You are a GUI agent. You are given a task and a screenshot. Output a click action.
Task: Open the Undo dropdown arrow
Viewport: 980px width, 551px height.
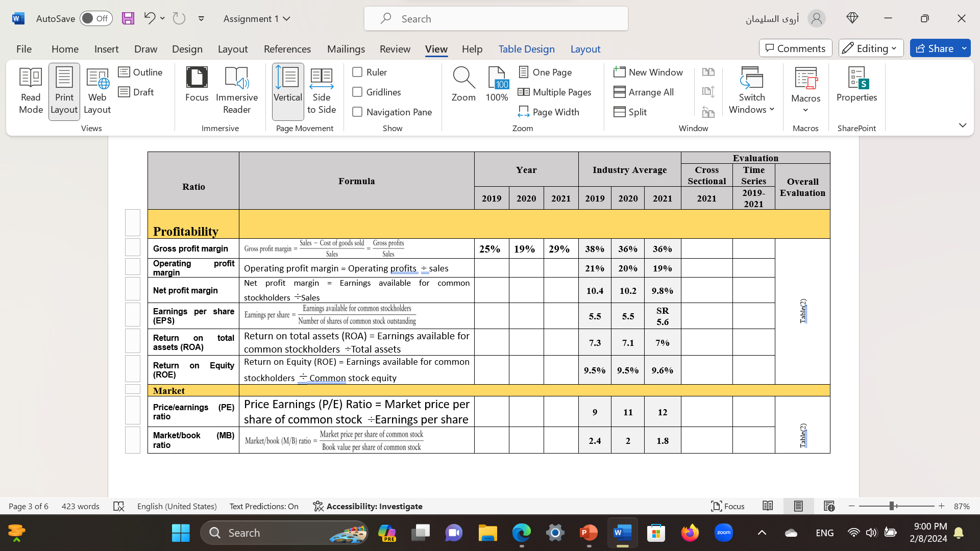[x=162, y=18]
